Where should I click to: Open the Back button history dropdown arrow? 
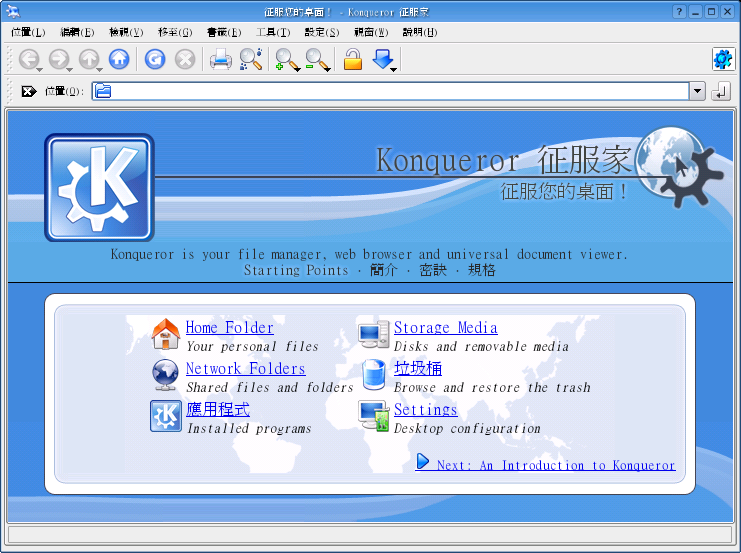(x=39, y=70)
